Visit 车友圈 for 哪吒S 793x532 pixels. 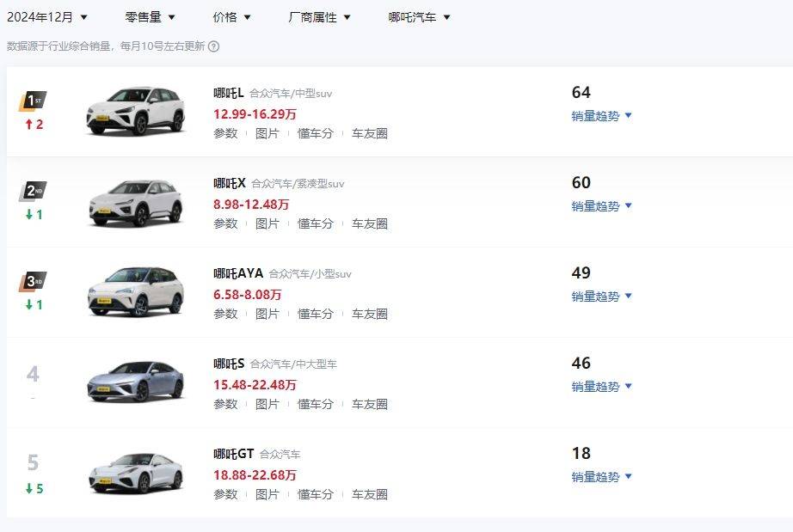click(370, 405)
